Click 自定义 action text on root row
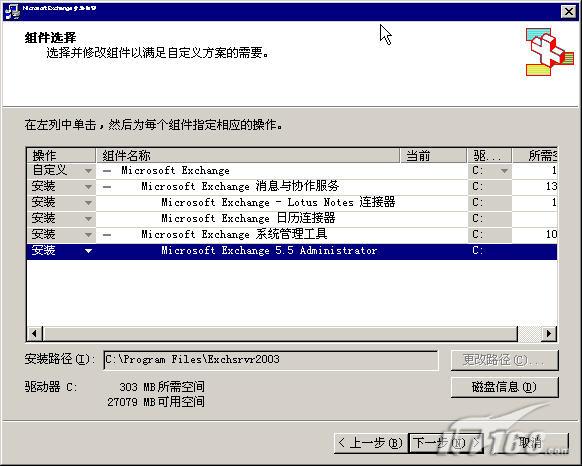 click(50, 170)
